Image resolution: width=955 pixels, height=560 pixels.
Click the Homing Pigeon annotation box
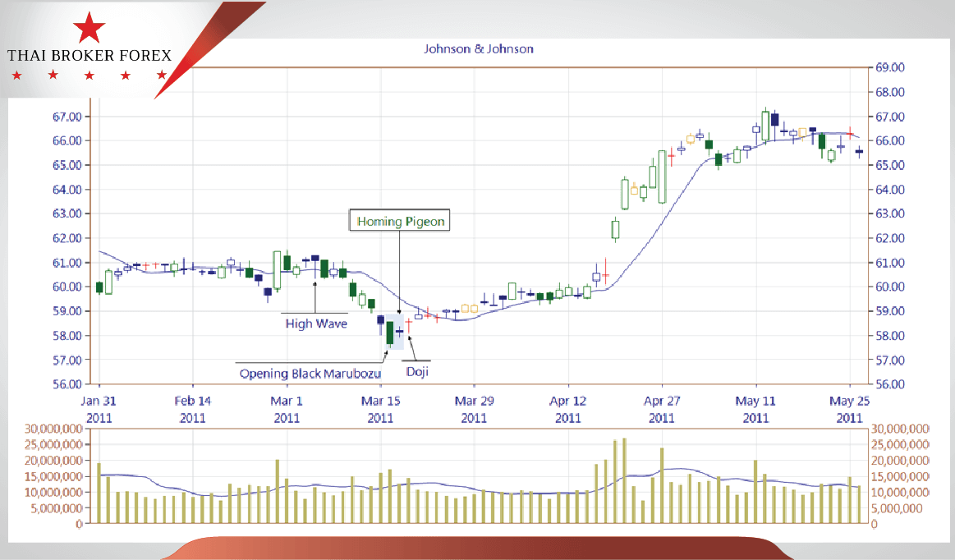click(399, 221)
